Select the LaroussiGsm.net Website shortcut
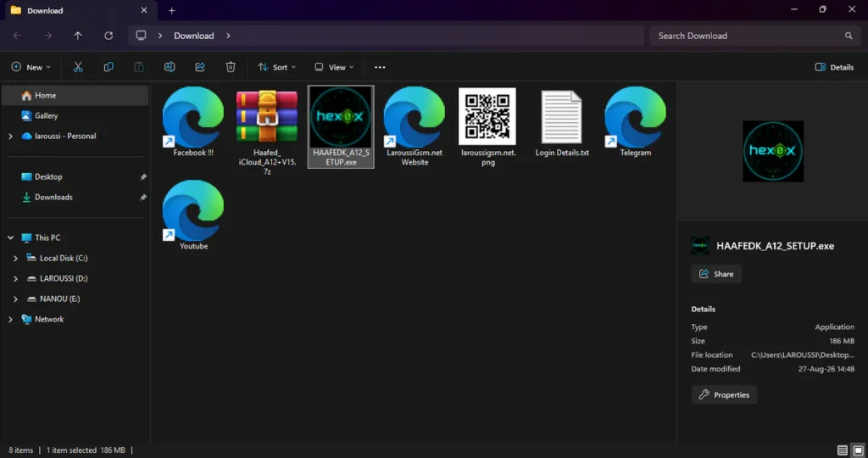This screenshot has height=458, width=868. pyautogui.click(x=415, y=127)
